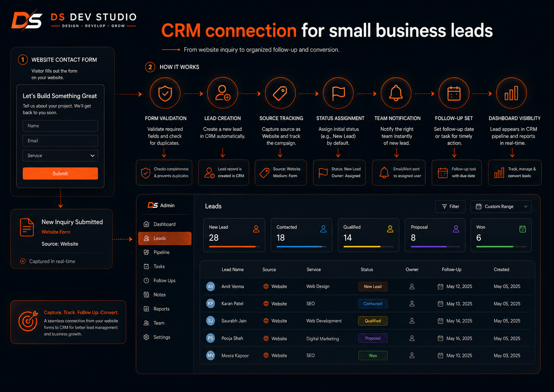Click the Follow-Up Set calendar icon
The image size is (554, 392).
[x=454, y=93]
